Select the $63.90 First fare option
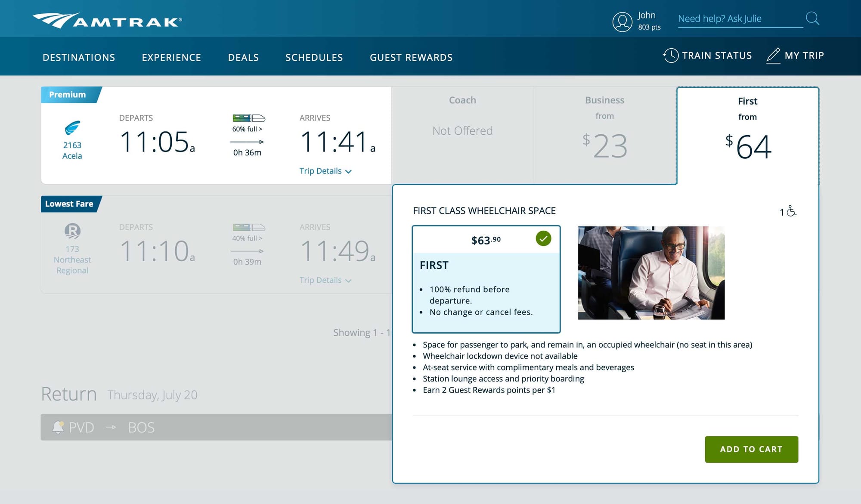This screenshot has width=861, height=504. coord(486,279)
